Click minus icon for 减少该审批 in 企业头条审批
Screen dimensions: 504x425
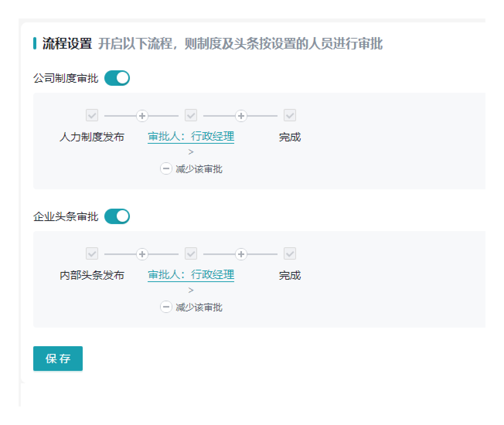[x=166, y=307]
